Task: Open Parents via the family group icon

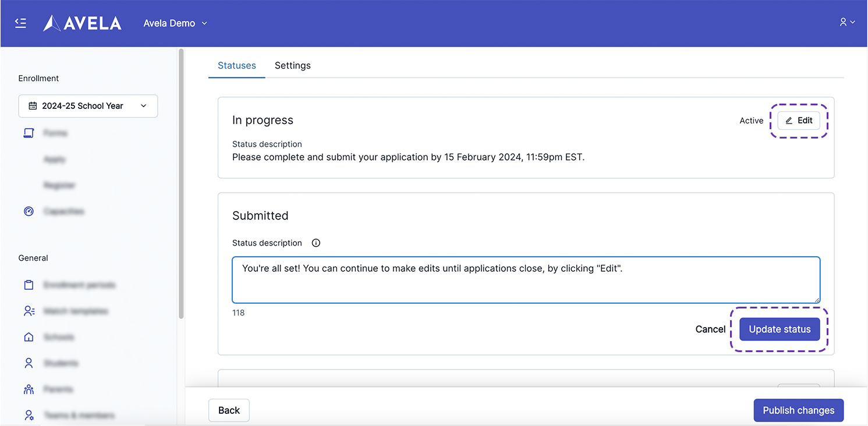Action: [x=29, y=389]
